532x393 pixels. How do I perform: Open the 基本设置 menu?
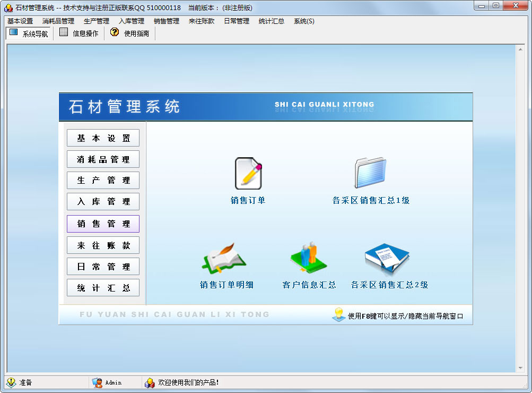pyautogui.click(x=20, y=21)
